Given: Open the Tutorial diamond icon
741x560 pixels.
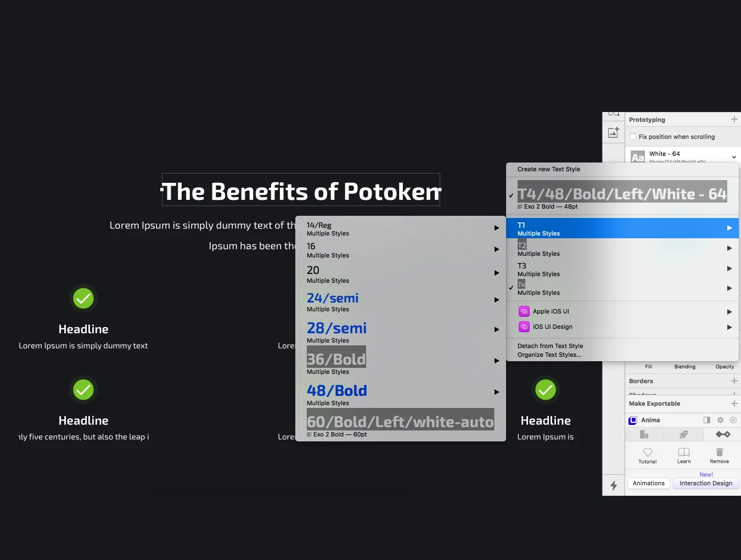Looking at the screenshot, I should pos(648,452).
